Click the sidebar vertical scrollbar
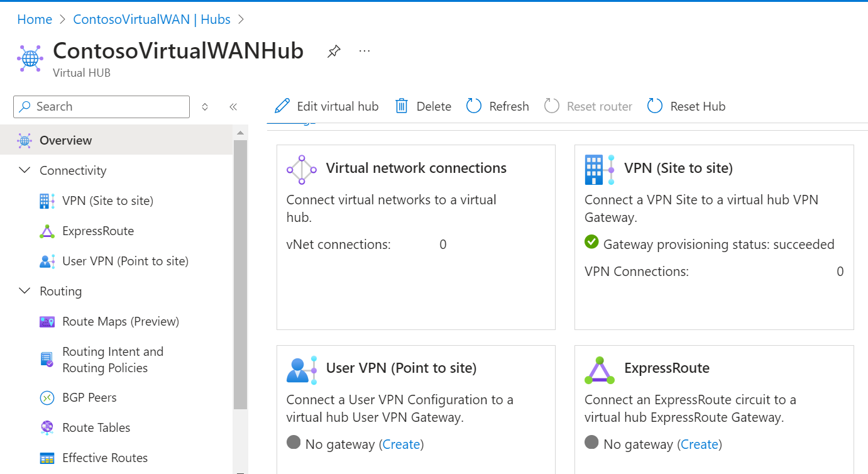The image size is (868, 474). 240,274
